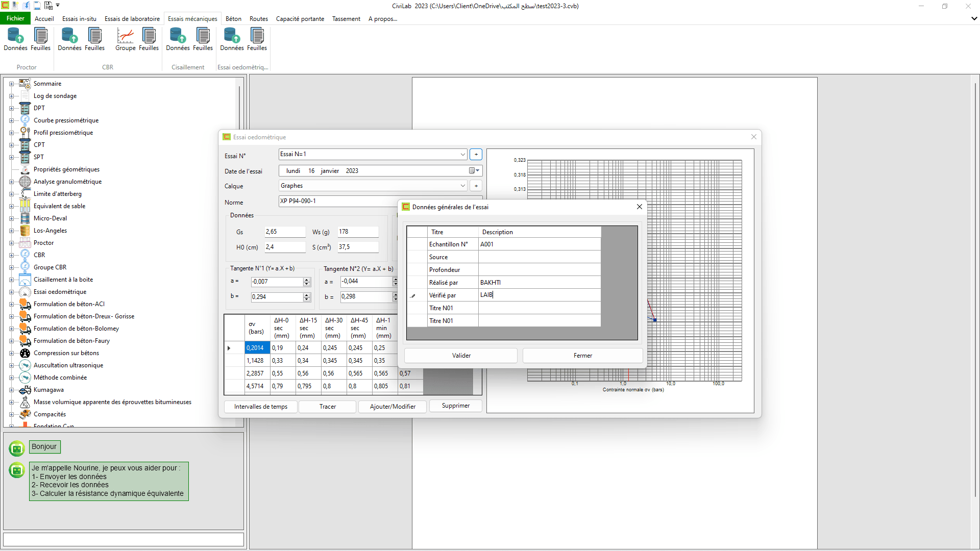Image resolution: width=980 pixels, height=551 pixels.
Task: Select Cisaillement à la boite icon
Action: [25, 280]
